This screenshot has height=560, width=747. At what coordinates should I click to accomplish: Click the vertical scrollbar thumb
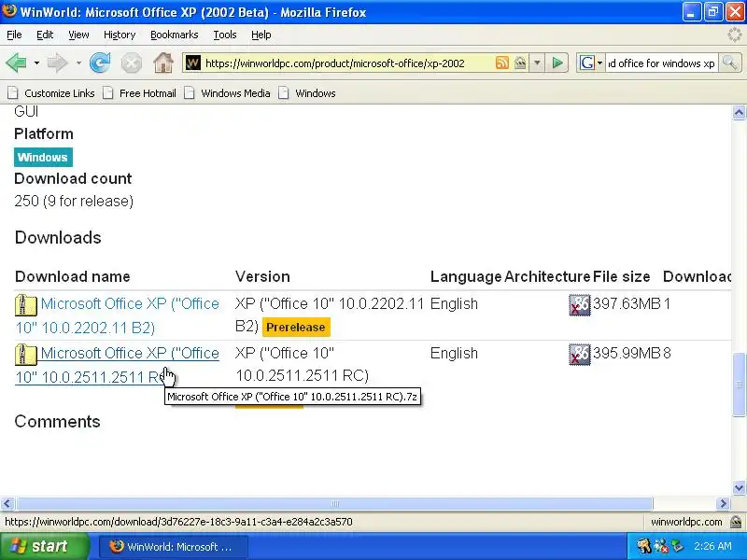pyautogui.click(x=739, y=384)
